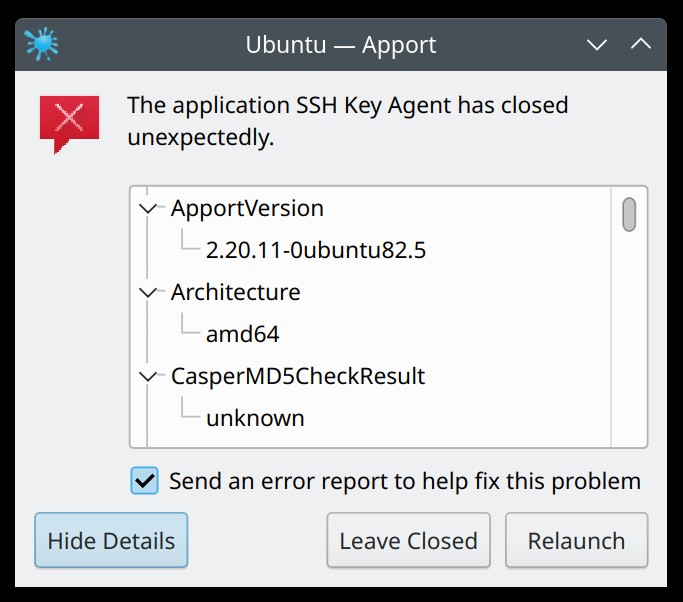Screen dimensions: 683x602
Task: Relaunch the SSH Key Agent application
Action: (x=577, y=540)
